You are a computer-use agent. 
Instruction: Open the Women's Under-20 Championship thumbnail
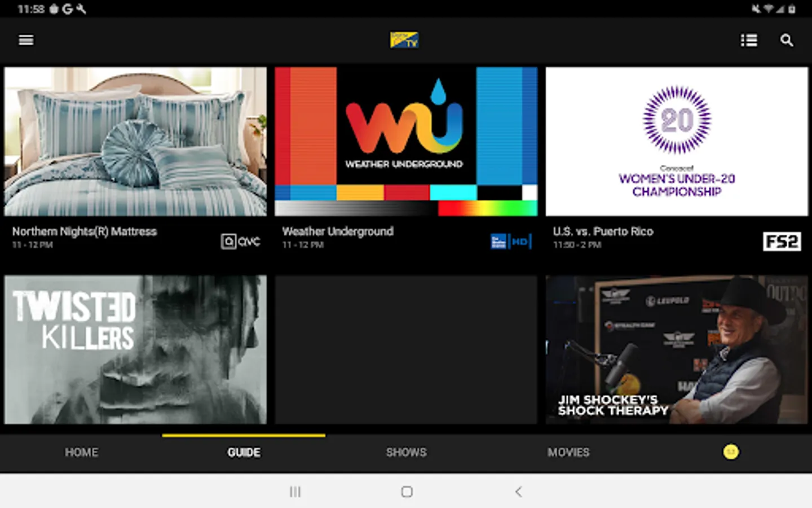click(677, 142)
